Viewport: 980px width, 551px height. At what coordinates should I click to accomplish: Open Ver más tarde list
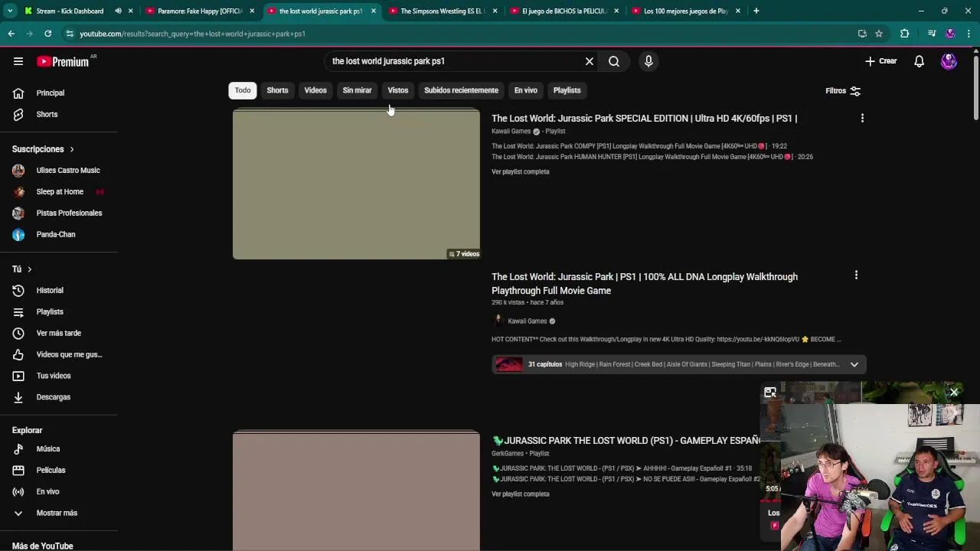[59, 333]
